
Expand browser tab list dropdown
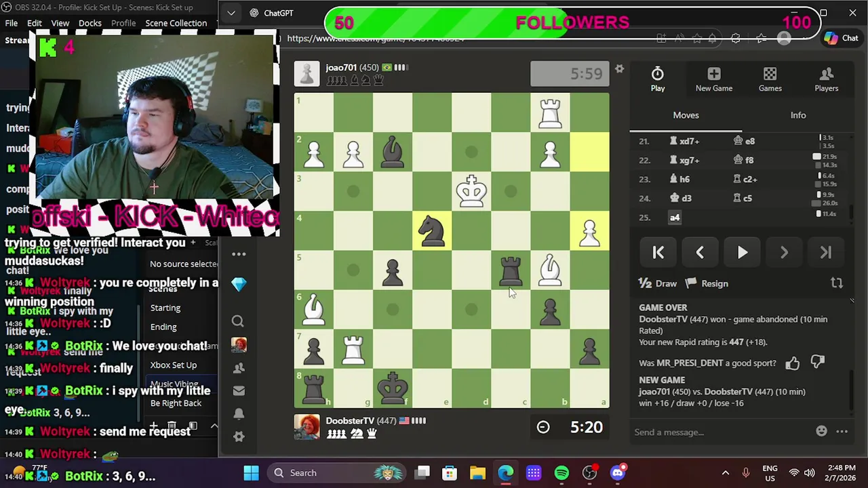tap(231, 13)
